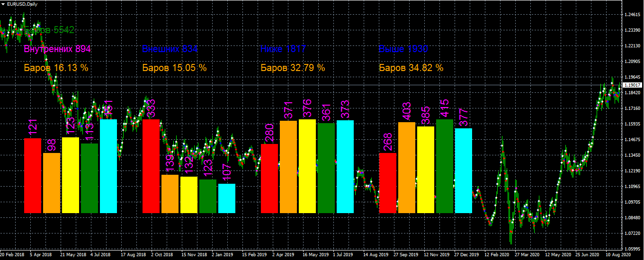Image resolution: width=644 pixels, height=260 pixels.
Task: Click the '20 Feb 2018' date on time axis
Action: [12, 255]
